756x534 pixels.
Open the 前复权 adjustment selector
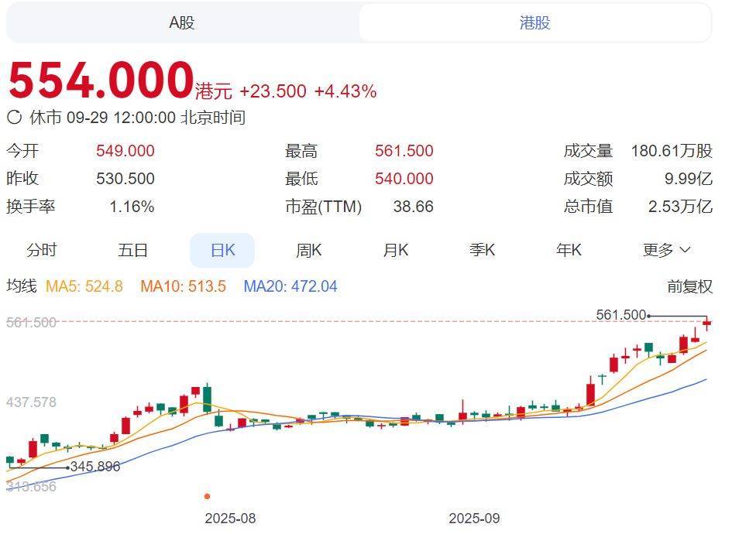coord(689,287)
